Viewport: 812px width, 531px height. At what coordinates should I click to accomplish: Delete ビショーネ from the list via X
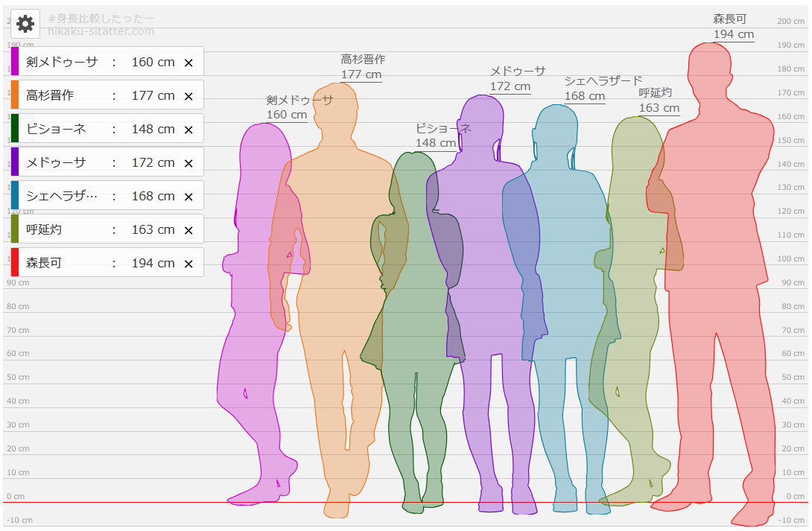188,130
